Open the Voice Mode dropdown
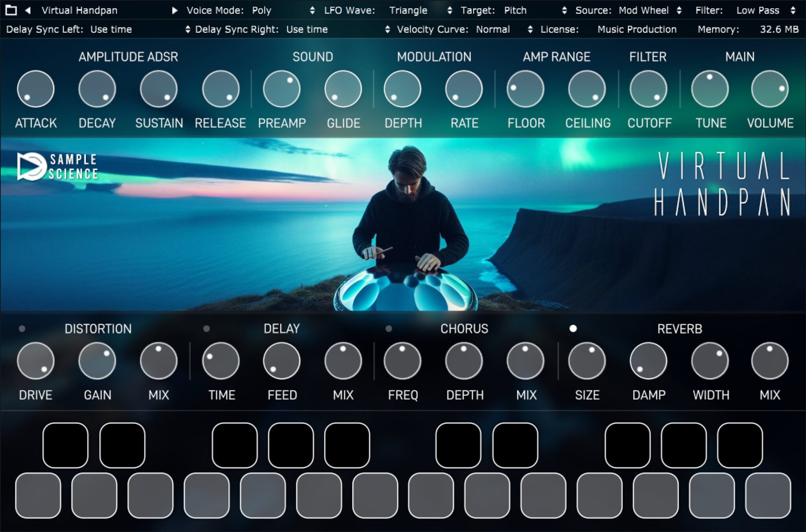The height and width of the screenshot is (532, 806). pos(262,10)
